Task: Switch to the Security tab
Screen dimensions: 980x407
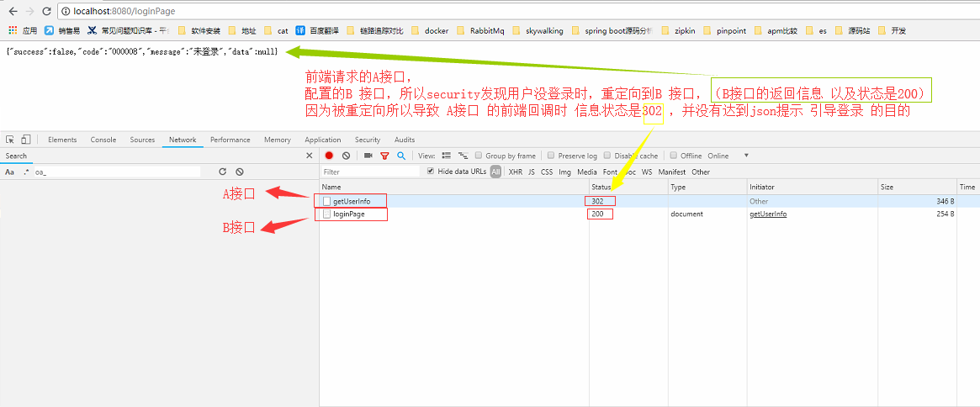Action: [368, 140]
